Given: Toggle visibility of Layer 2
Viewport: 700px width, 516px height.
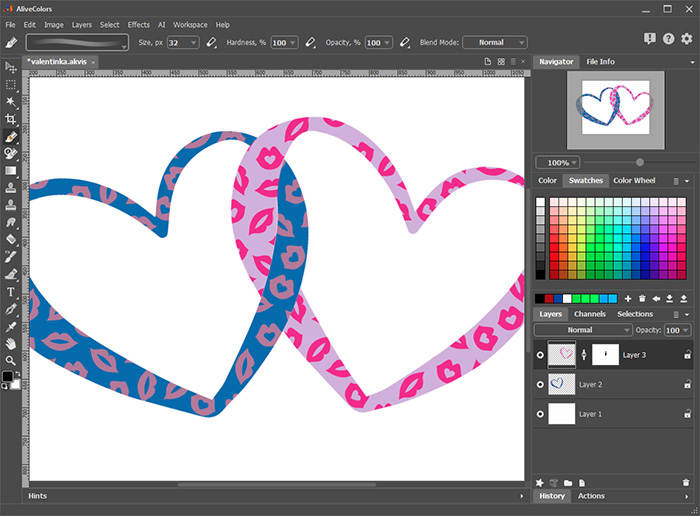Looking at the screenshot, I should (x=541, y=384).
